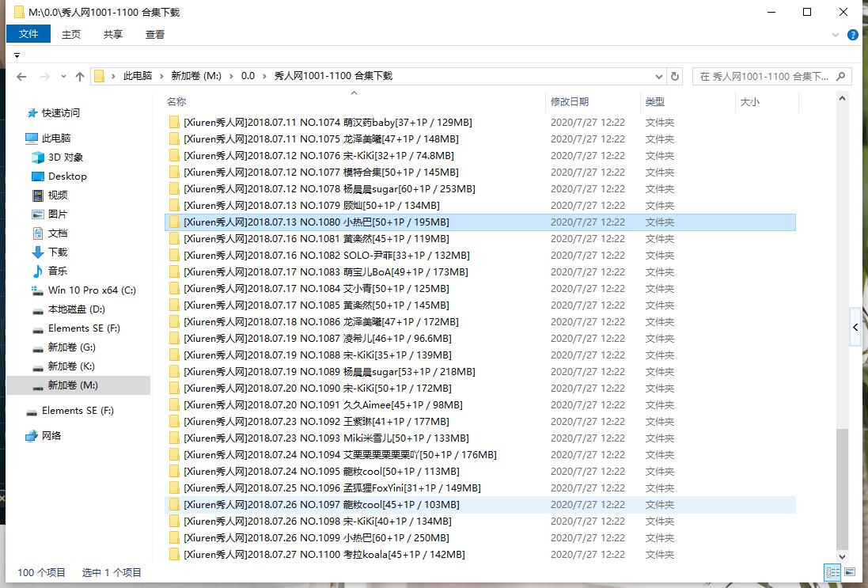
Task: Click the 秀人网1001-1100 合集下载 breadcrumb
Action: tap(333, 76)
